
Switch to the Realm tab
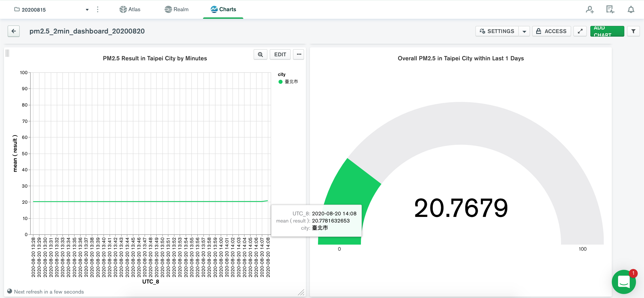[x=177, y=9]
